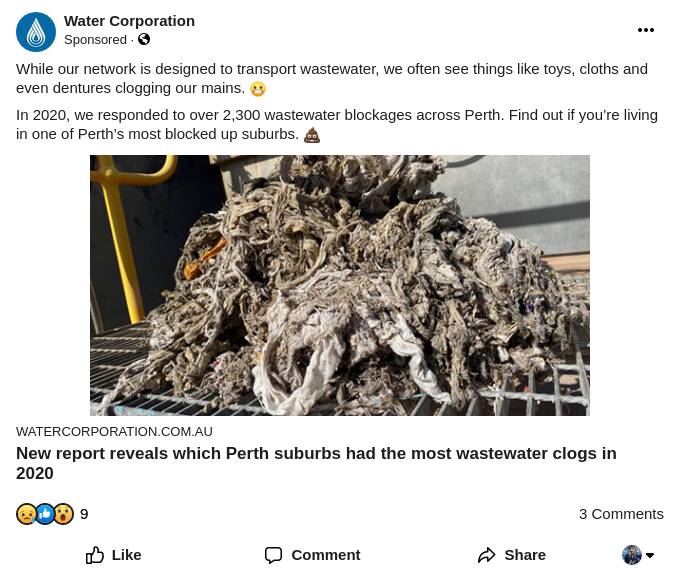Open the three-dot post options menu
680x582 pixels.
click(646, 30)
